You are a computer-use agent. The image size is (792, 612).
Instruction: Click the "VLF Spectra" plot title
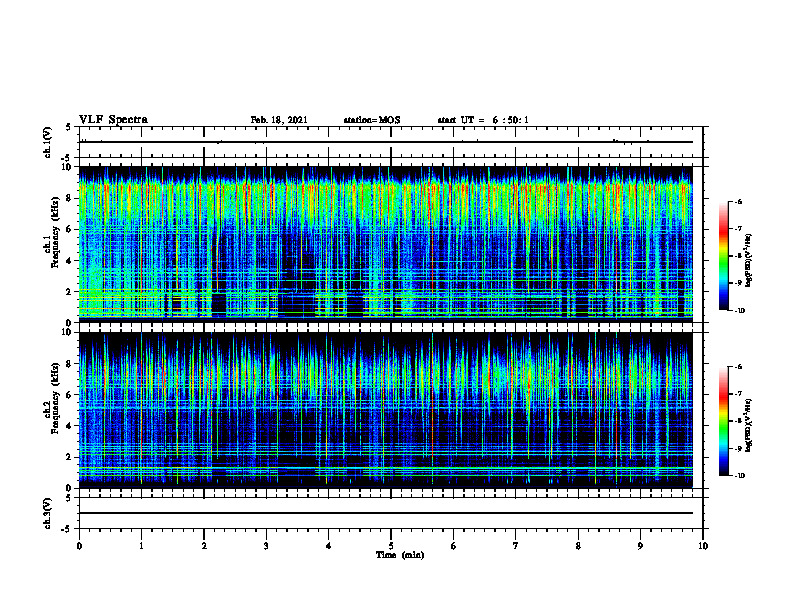(x=113, y=120)
